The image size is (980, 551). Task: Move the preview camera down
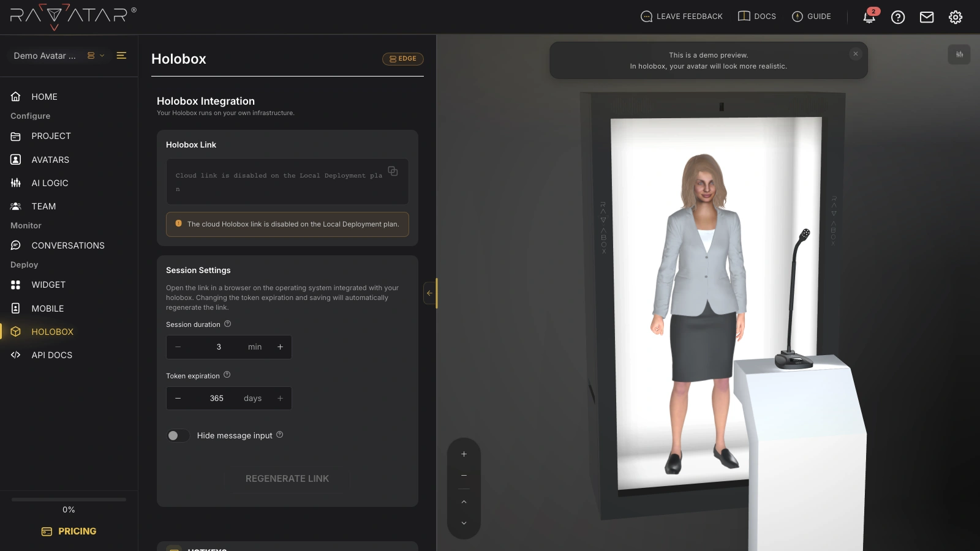tap(464, 523)
